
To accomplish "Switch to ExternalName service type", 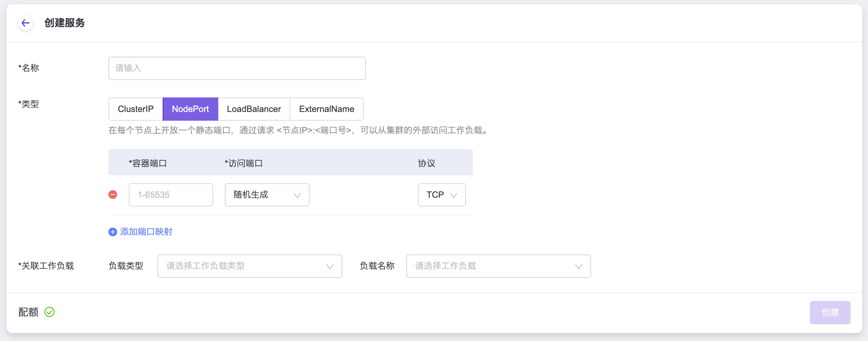I will [326, 109].
